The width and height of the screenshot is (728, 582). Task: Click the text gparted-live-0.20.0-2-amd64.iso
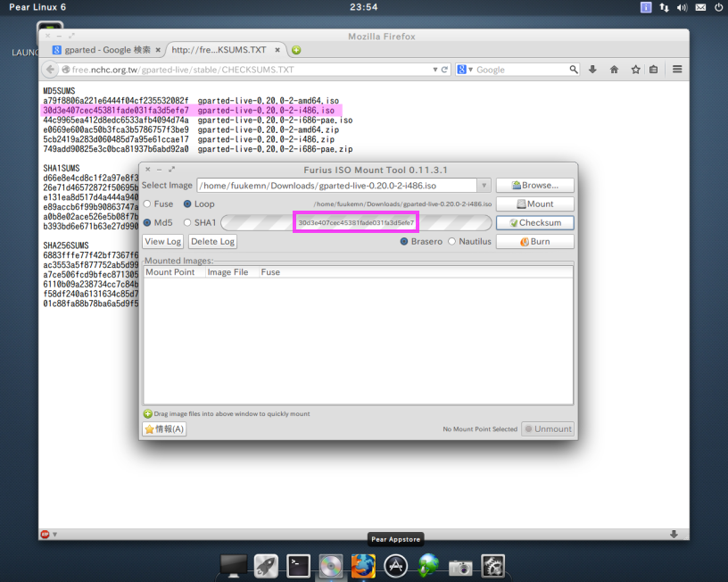pyautogui.click(x=269, y=101)
